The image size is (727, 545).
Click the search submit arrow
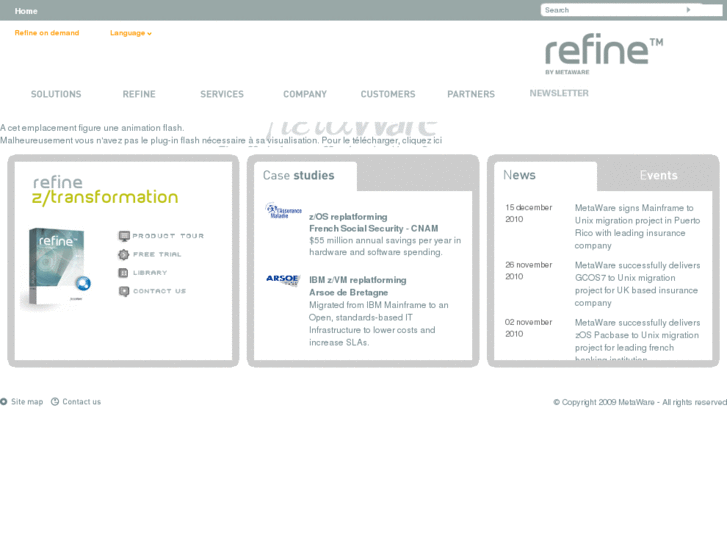point(689,10)
